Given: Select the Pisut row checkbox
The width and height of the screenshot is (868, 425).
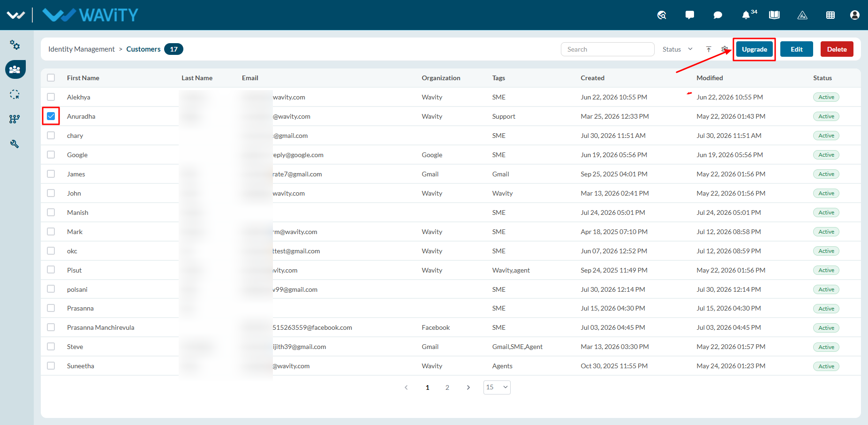Looking at the screenshot, I should (x=51, y=270).
